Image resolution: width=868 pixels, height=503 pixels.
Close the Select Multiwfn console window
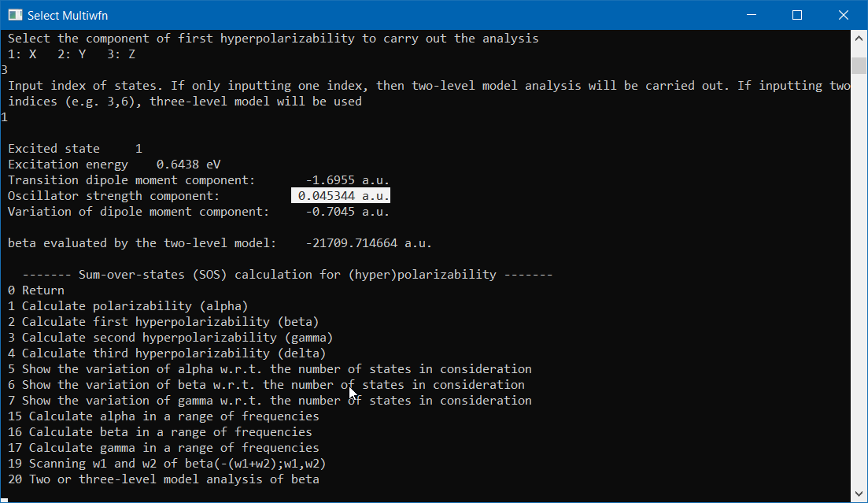point(843,15)
